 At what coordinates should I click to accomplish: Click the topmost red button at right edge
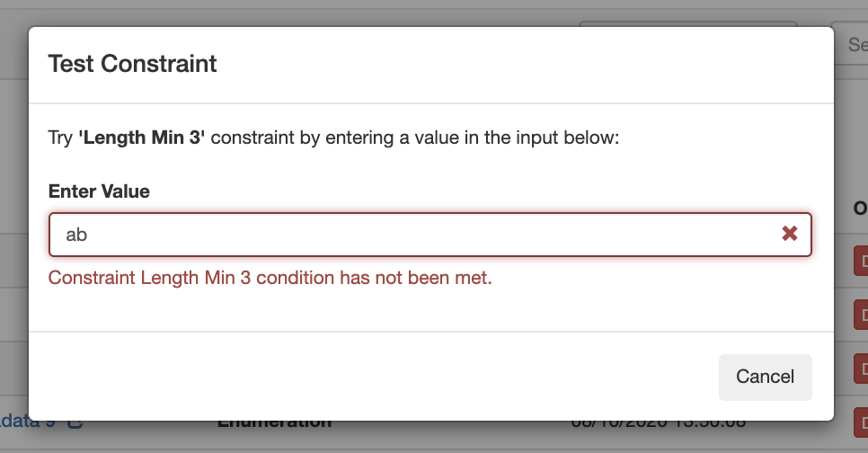pos(860,261)
